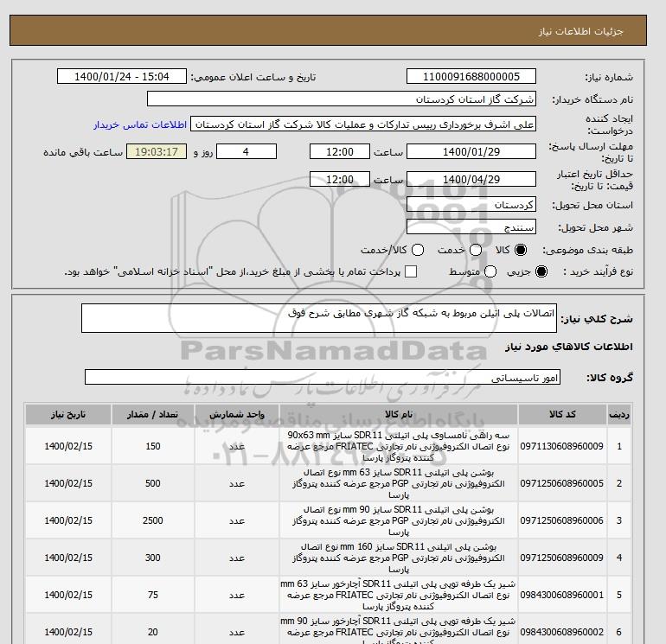Click the countdown timer 19:03:17
Image resolution: width=666 pixels, height=644 pixels.
[x=157, y=151]
